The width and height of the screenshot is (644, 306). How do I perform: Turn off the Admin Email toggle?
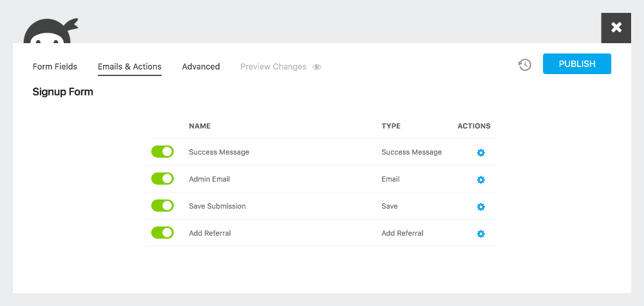click(163, 178)
